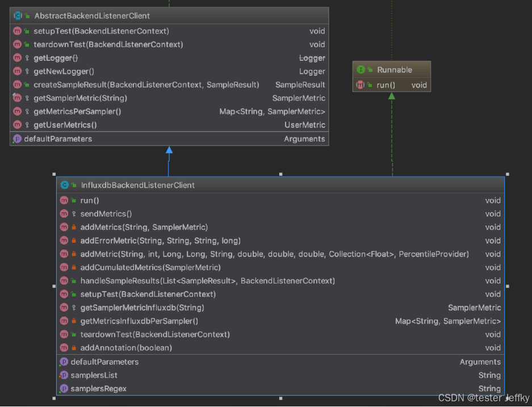Select getSamplerMetricInfluxdb(String) method

tap(280, 308)
